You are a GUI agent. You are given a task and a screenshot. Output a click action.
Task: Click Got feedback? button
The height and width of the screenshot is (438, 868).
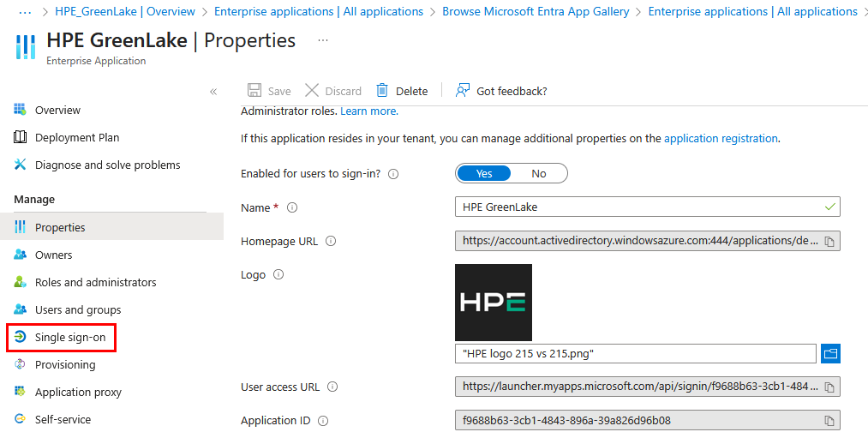(x=501, y=91)
